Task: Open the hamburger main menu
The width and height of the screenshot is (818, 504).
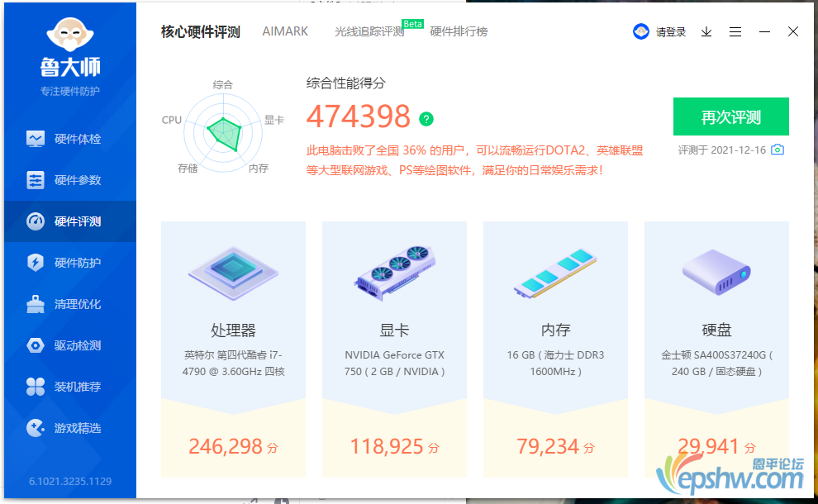Action: pos(735,32)
